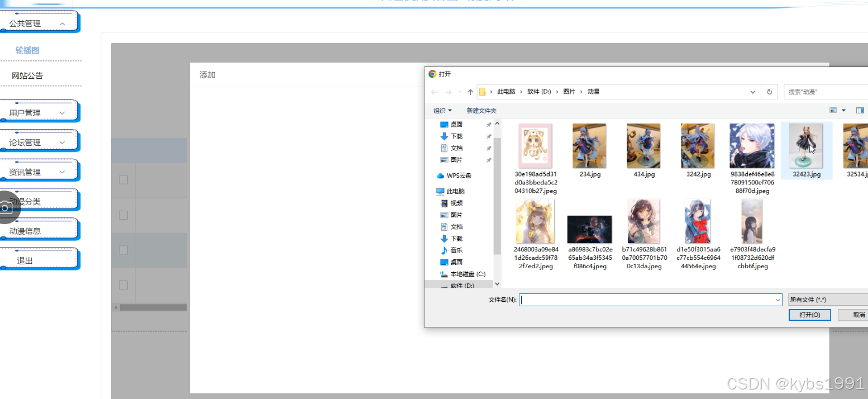The image size is (868, 399).
Task: Open the file name history dropdown
Action: coord(778,300)
